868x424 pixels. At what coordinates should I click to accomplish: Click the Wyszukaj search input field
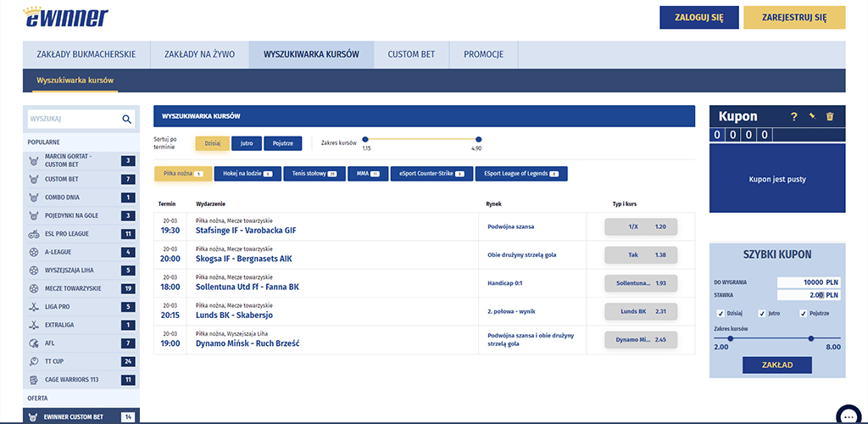click(72, 120)
